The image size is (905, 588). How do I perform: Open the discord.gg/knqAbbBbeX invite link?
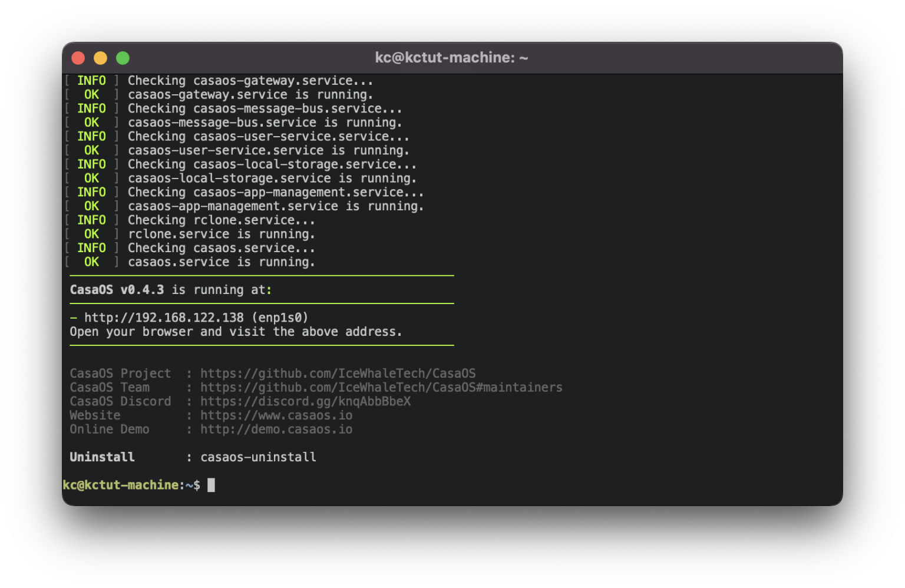click(306, 402)
